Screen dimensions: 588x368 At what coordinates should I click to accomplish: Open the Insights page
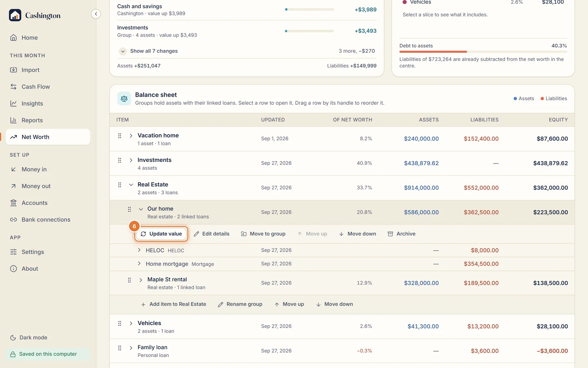pyautogui.click(x=48, y=103)
